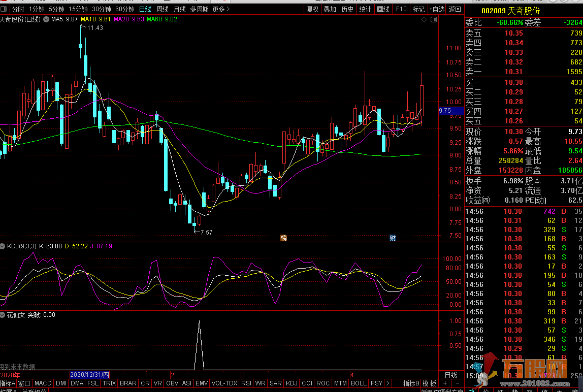583x392 pixels.
Task: Switch indicator to DMI
Action: (61, 383)
